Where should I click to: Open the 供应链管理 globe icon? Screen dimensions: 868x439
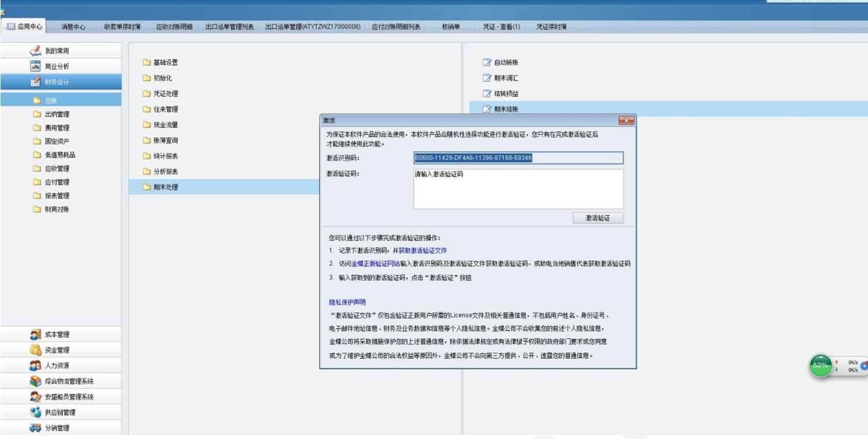click(x=35, y=413)
